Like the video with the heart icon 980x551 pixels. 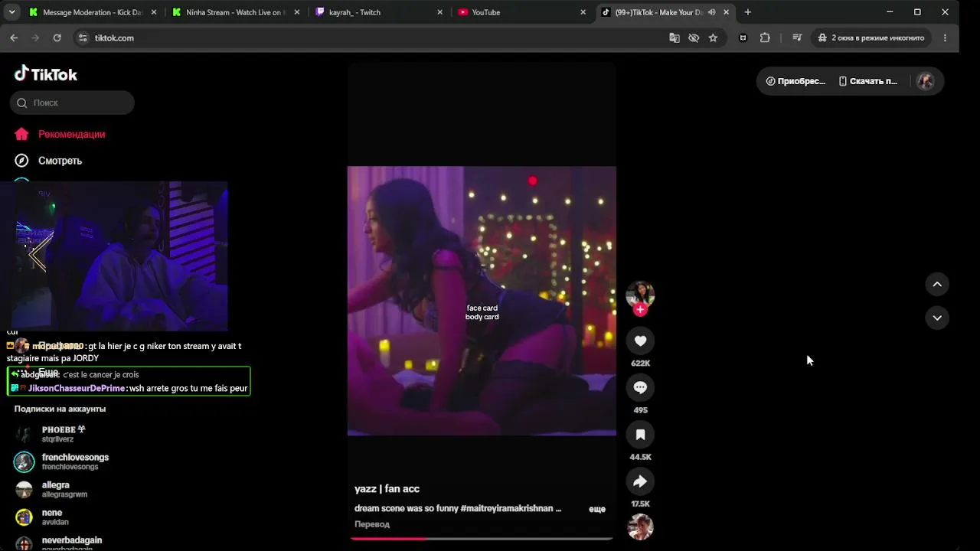point(640,341)
